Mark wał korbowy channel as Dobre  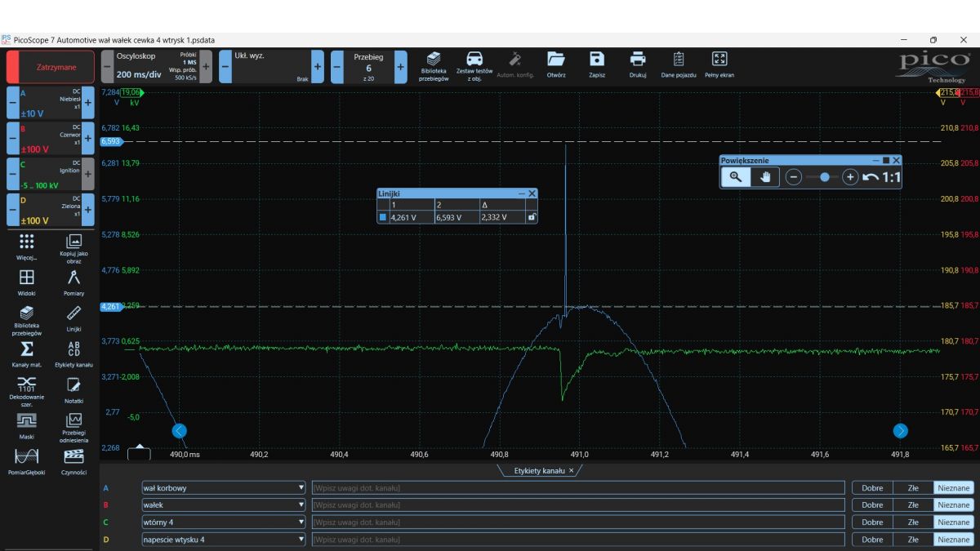(x=871, y=488)
